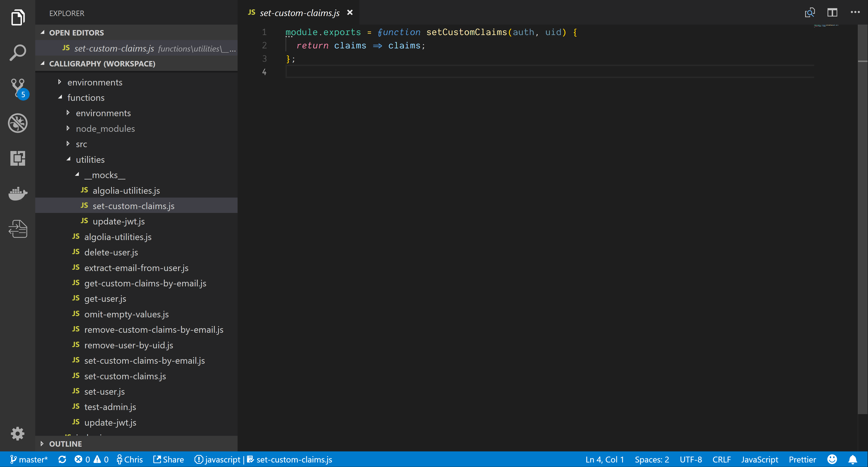868x467 pixels.
Task: Synchronize changes in the status bar
Action: tap(62, 459)
